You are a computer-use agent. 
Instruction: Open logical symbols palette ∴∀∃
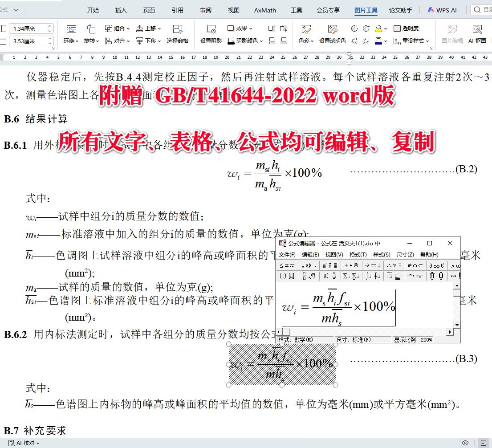pos(394,265)
